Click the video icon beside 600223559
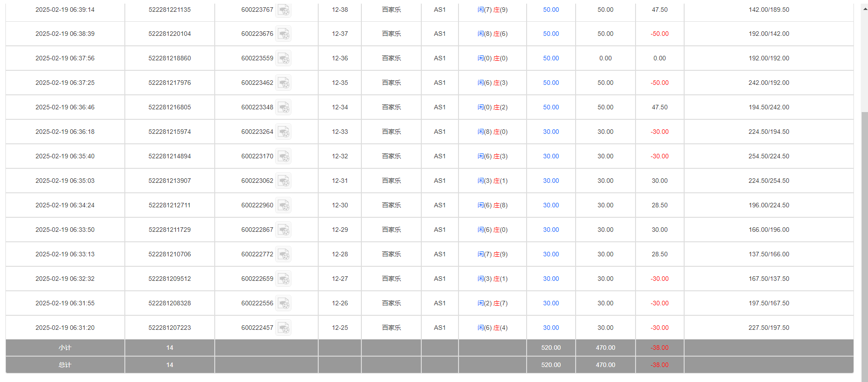Screen dimensions: 868x382 (283, 59)
